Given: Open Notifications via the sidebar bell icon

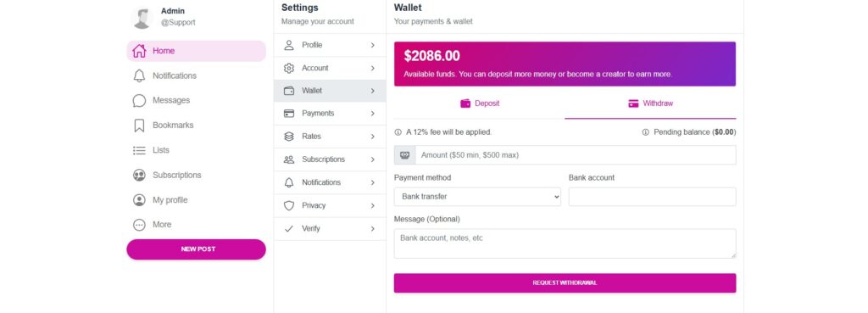Looking at the screenshot, I should (x=139, y=75).
